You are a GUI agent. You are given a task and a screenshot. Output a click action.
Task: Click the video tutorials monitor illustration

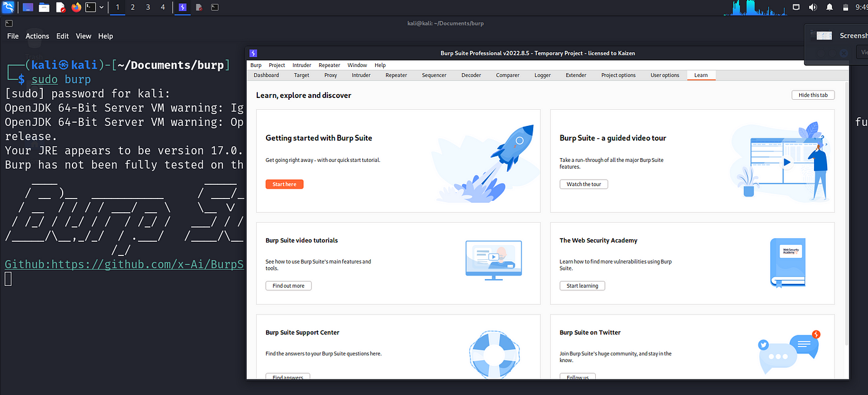point(494,261)
